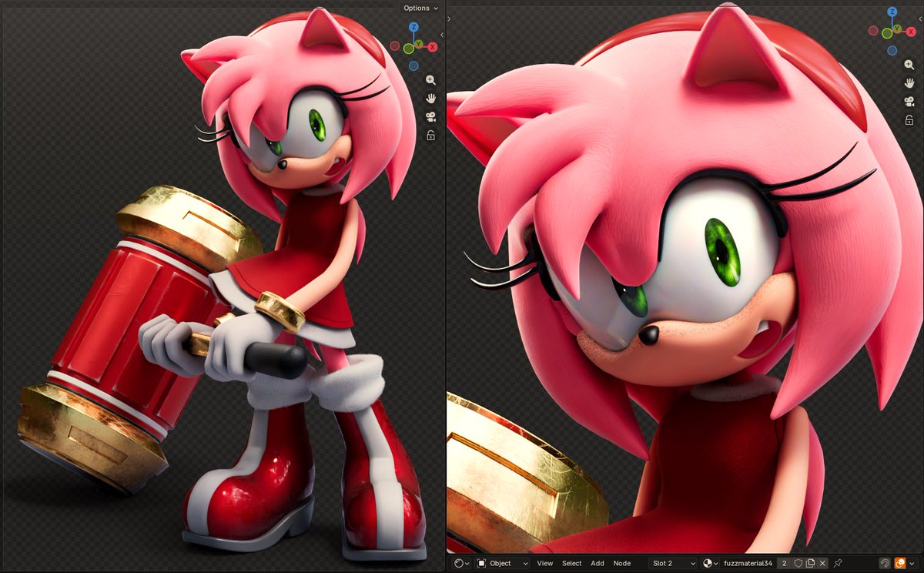Toggle camera view icon in right viewport
Screen dimensions: 924x573
(x=909, y=102)
